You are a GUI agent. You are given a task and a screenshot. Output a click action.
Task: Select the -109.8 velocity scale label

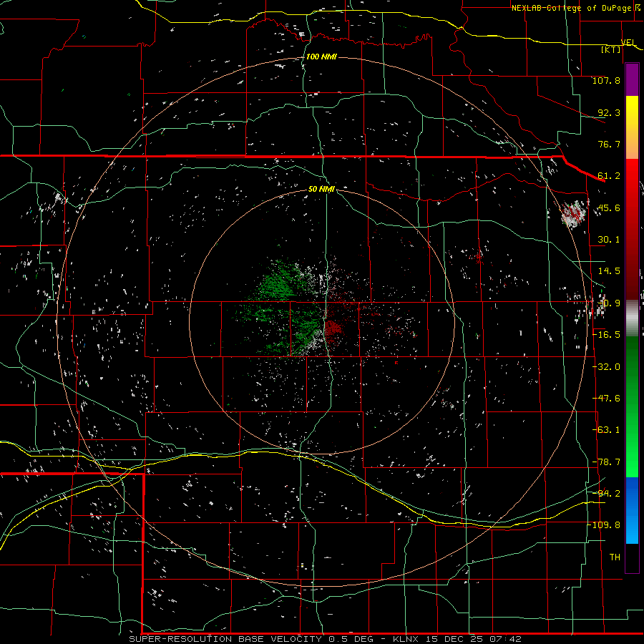(605, 525)
